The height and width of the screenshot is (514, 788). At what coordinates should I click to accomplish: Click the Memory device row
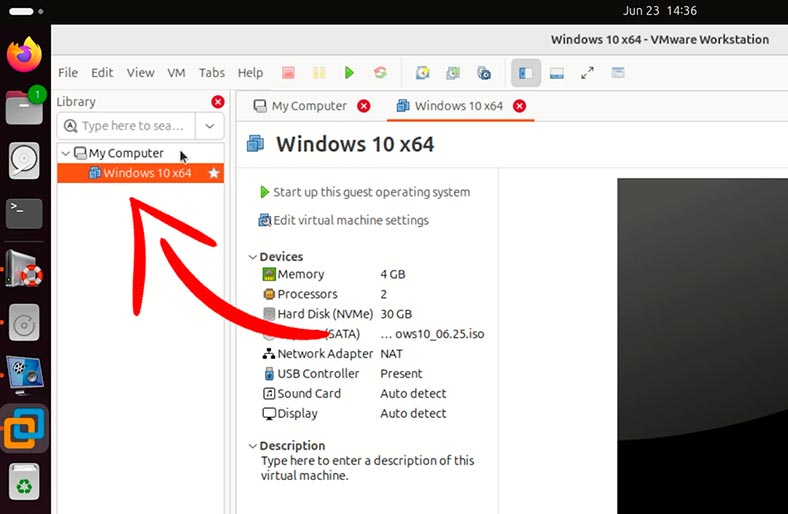coord(334,274)
